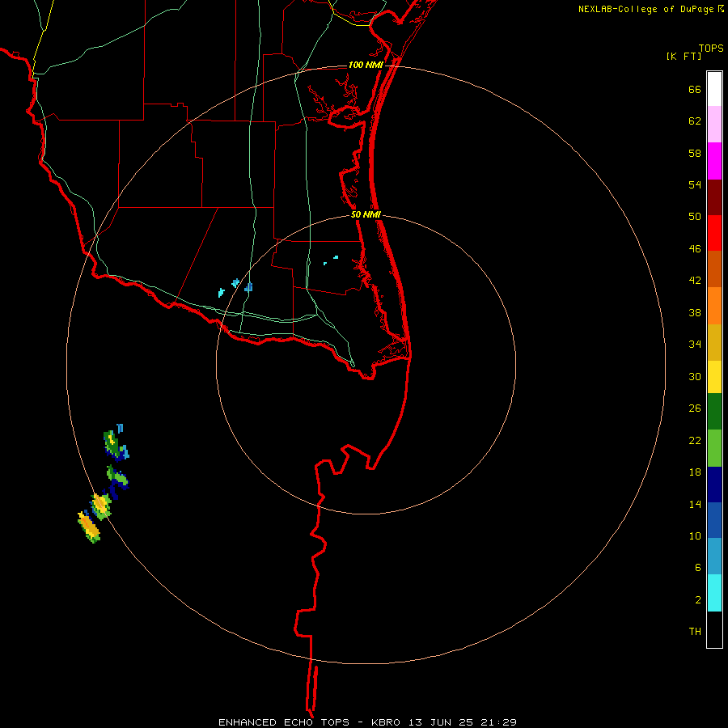Select the white 66 kft color swatch

pyautogui.click(x=714, y=89)
